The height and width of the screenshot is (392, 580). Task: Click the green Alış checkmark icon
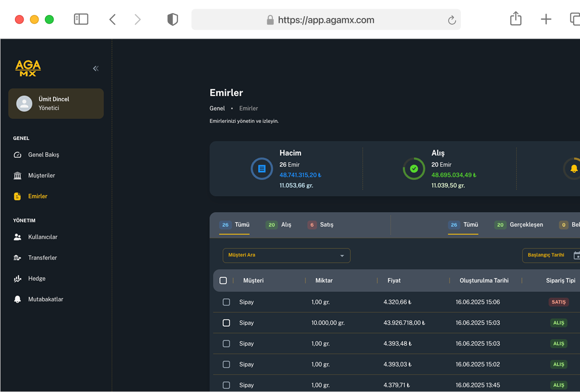point(414,168)
